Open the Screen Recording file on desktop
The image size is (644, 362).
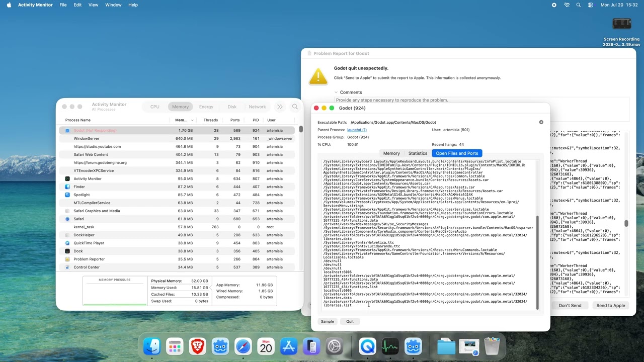point(622,24)
